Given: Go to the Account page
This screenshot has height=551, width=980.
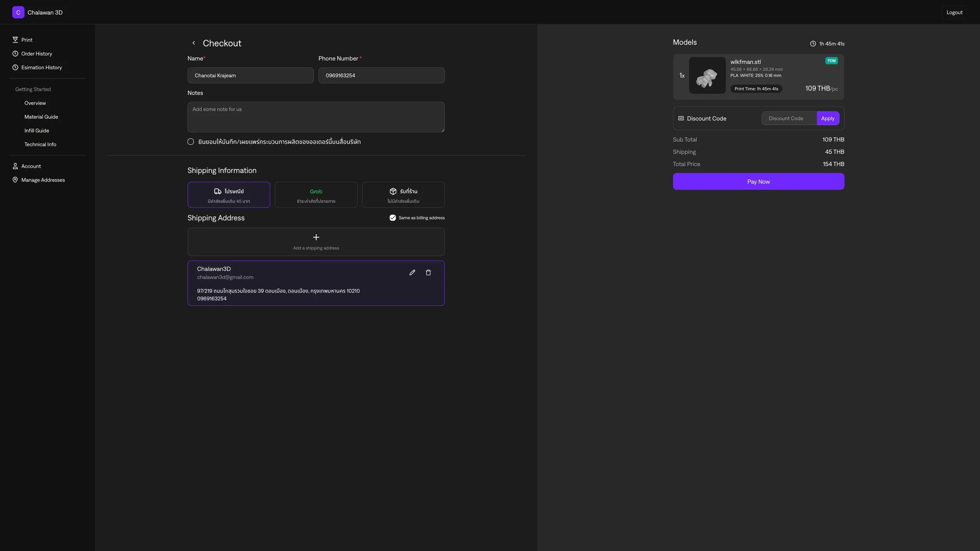Looking at the screenshot, I should [31, 166].
